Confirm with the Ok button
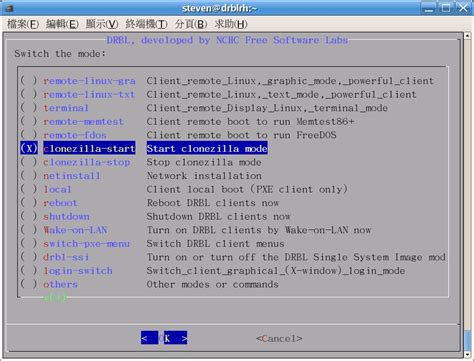This screenshot has width=474, height=361. pos(164,338)
